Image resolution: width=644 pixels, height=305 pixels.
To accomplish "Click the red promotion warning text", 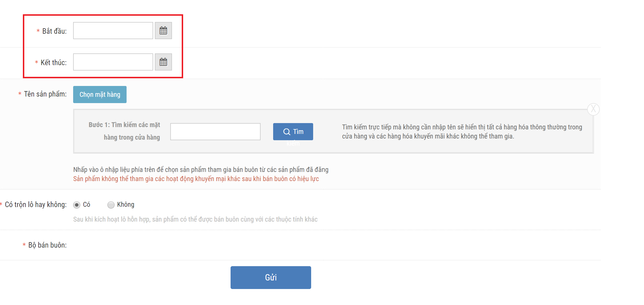I will coord(196,179).
